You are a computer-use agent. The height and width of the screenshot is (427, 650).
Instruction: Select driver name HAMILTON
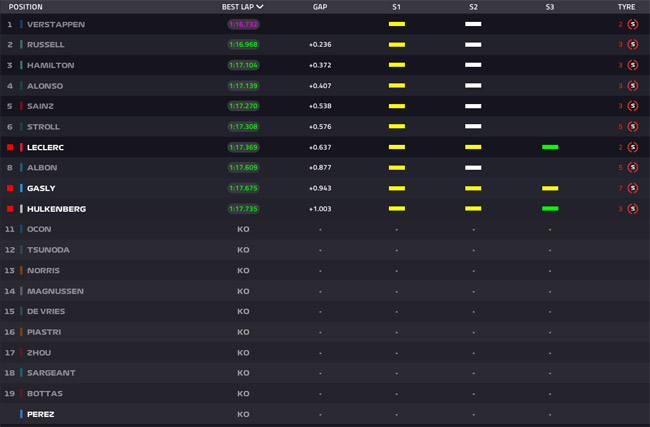point(51,66)
